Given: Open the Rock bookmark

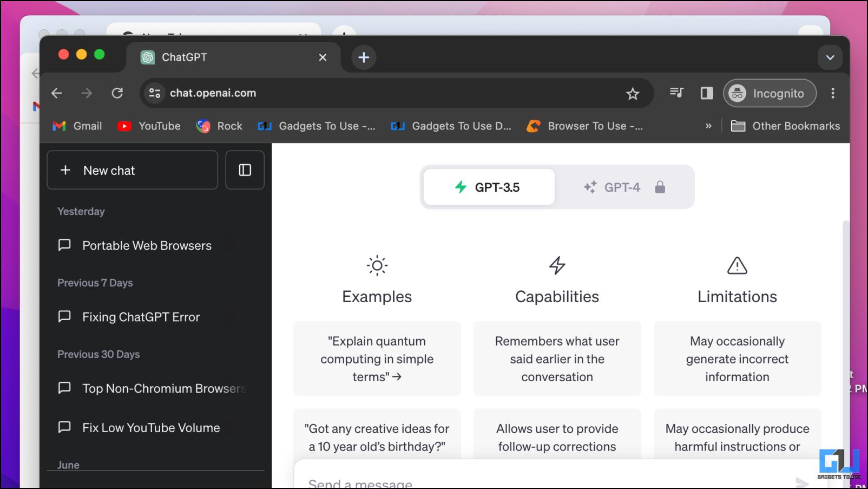Looking at the screenshot, I should (219, 126).
